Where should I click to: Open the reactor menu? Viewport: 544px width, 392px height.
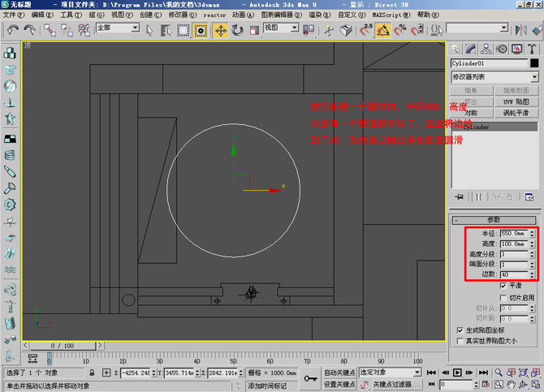(x=214, y=15)
